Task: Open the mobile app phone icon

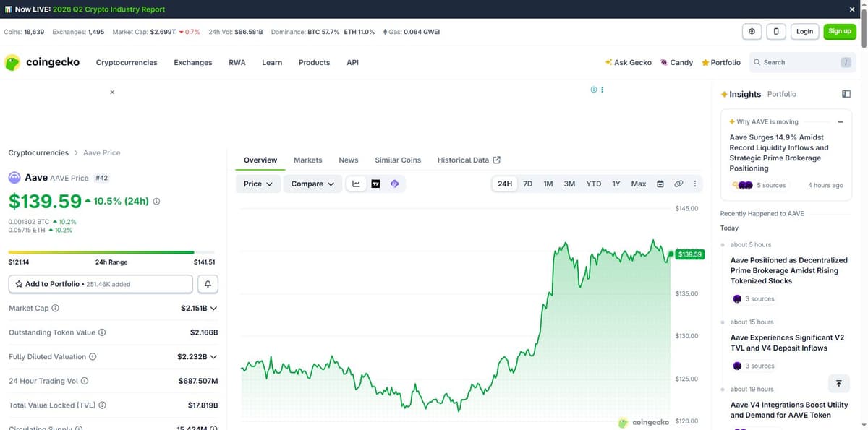Action: point(776,32)
